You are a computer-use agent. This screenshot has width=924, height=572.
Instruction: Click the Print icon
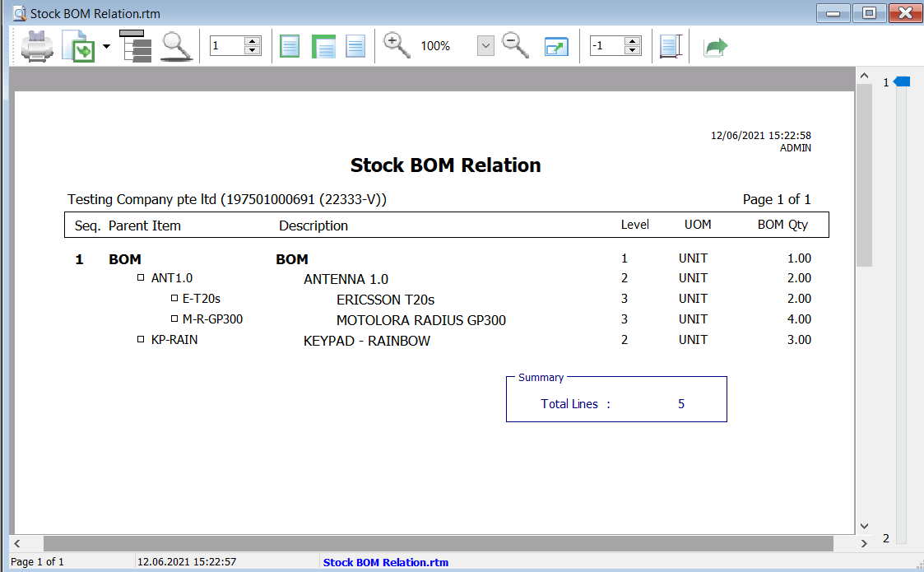37,45
